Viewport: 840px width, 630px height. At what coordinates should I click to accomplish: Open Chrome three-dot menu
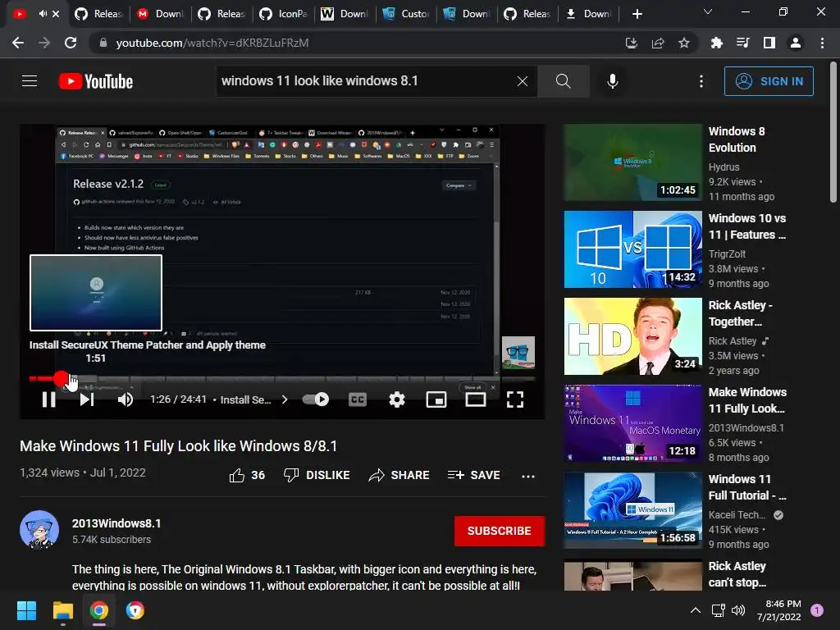(x=822, y=43)
